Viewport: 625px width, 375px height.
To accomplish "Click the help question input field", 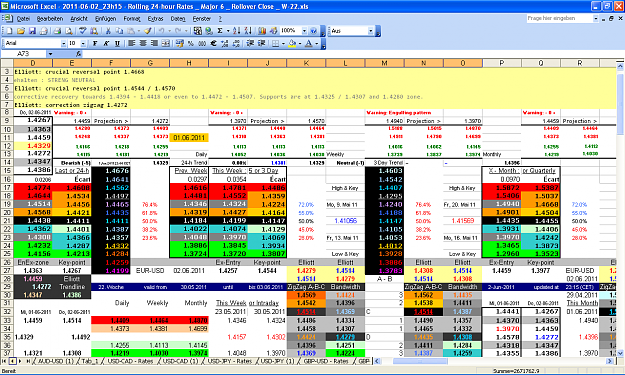I will point(559,18).
